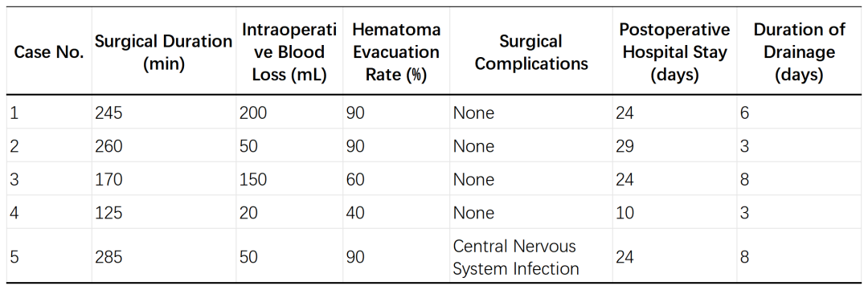Select the Intraoperative Blood Loss header cell
Screen dimensions: 868x290
(289, 52)
